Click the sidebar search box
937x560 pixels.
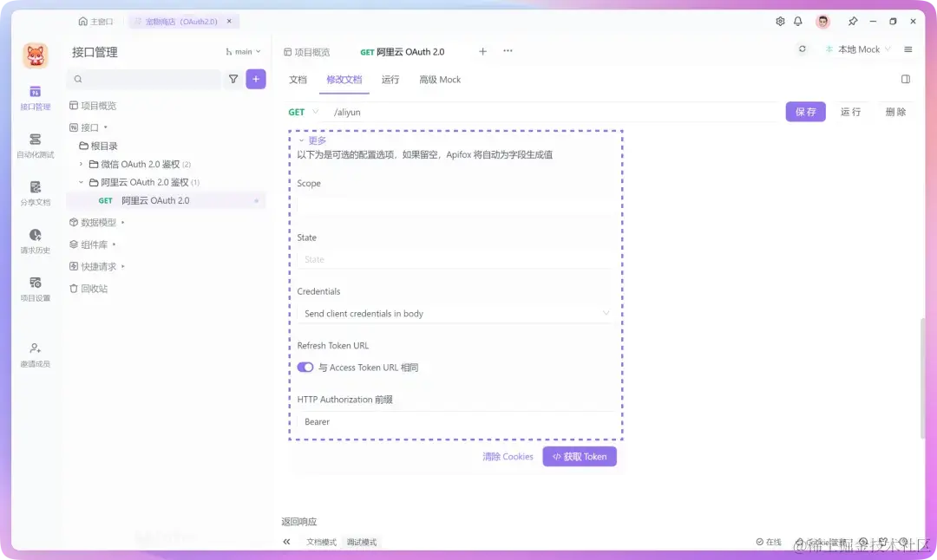(144, 79)
